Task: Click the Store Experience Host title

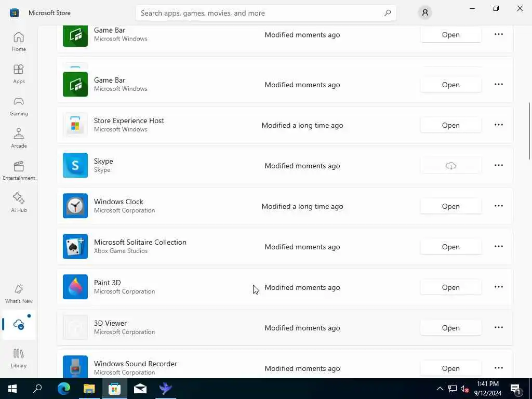Action: point(129,121)
